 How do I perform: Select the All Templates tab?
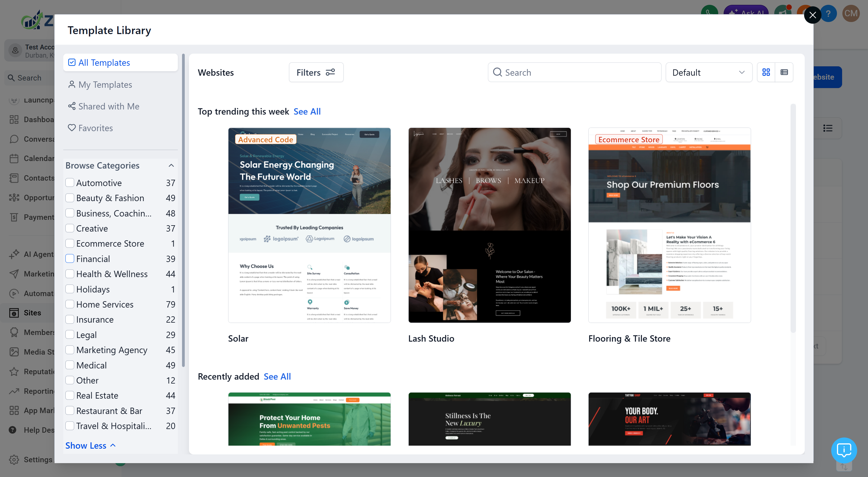[120, 63]
